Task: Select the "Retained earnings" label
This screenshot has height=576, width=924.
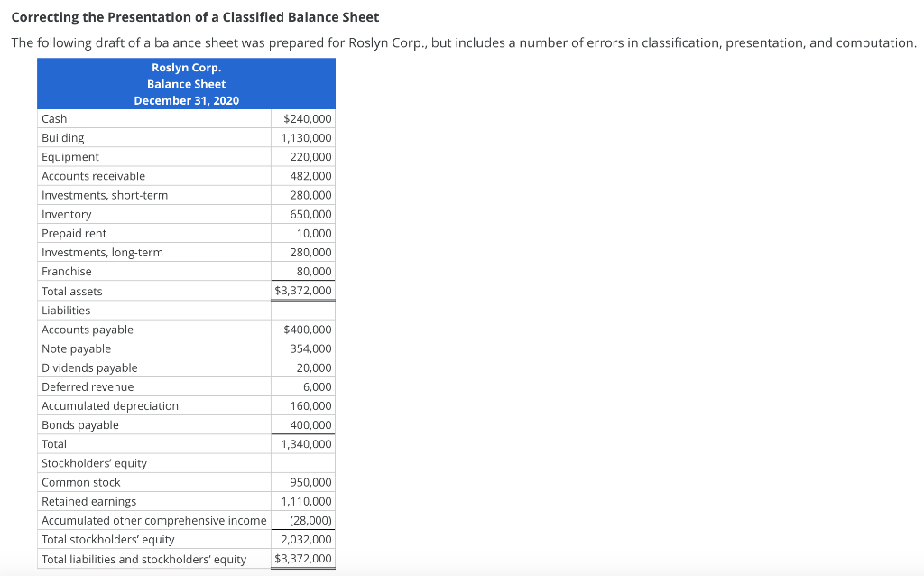Action: pos(89,501)
